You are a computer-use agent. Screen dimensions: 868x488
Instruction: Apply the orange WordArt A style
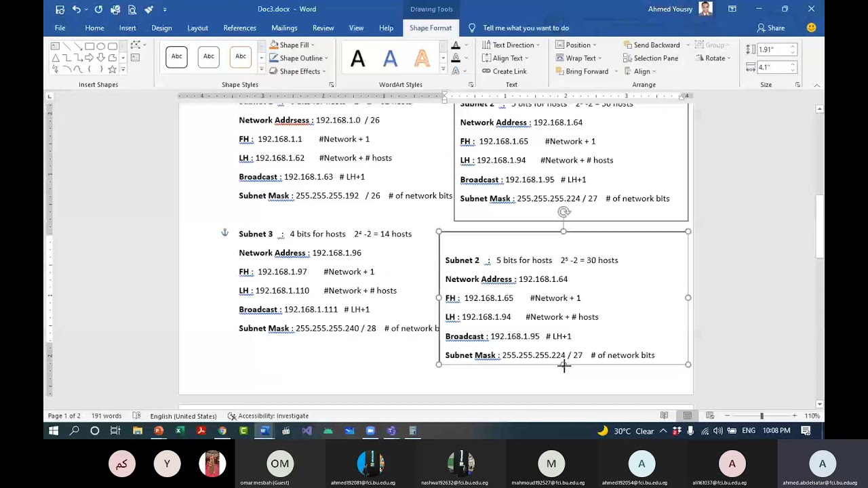coord(422,58)
